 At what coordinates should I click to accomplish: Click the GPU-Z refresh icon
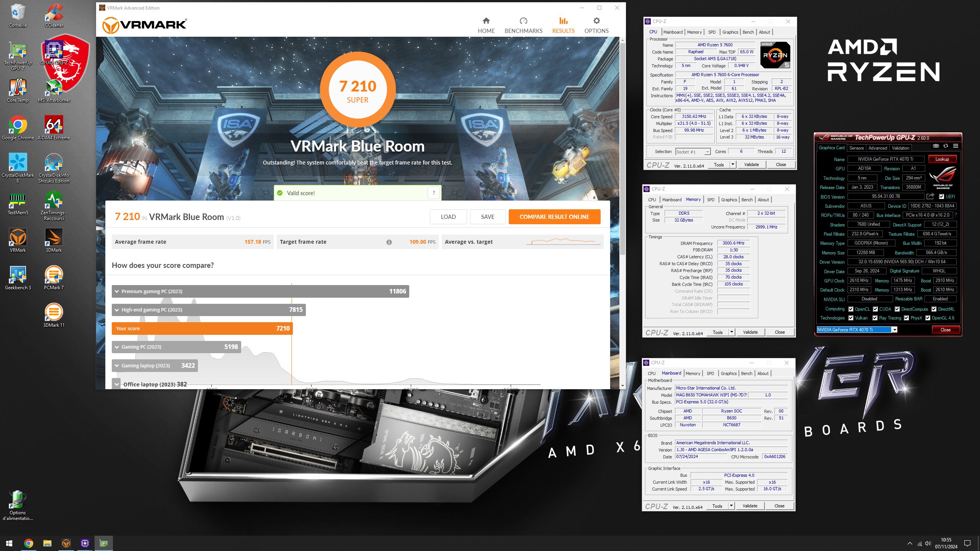click(x=946, y=146)
